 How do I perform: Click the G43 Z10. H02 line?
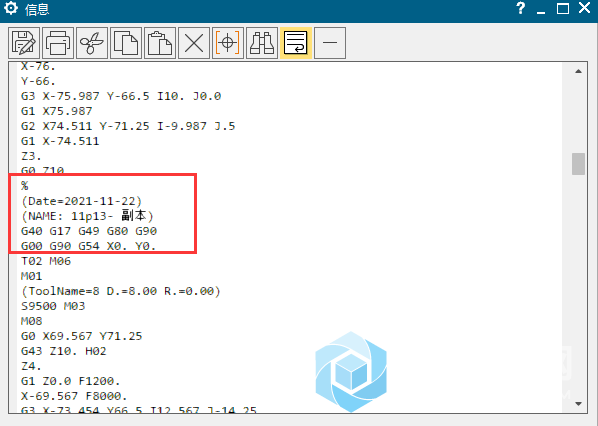tap(64, 351)
